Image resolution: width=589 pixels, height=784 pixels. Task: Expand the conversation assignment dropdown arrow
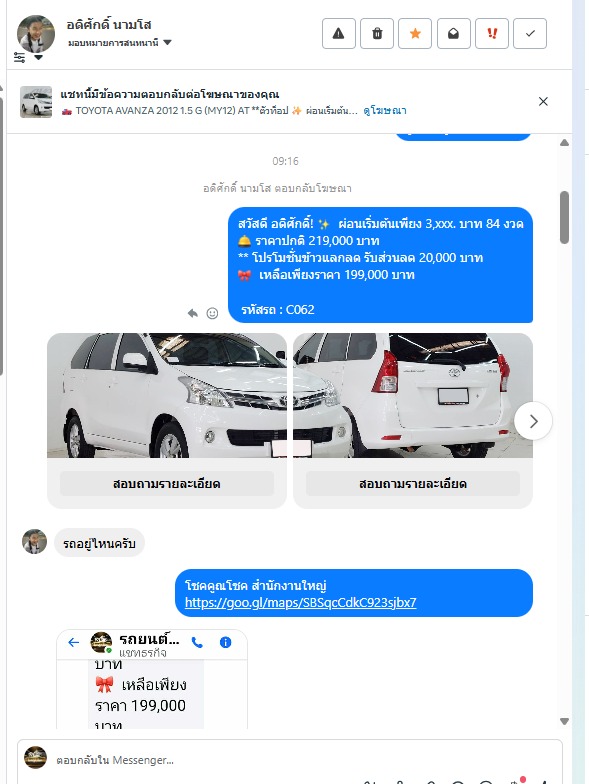coord(168,42)
